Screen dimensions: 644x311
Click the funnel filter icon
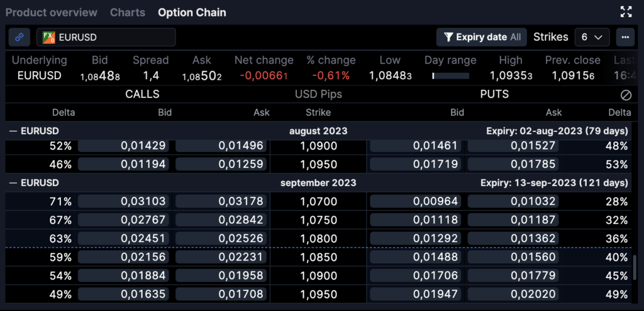[x=448, y=37]
